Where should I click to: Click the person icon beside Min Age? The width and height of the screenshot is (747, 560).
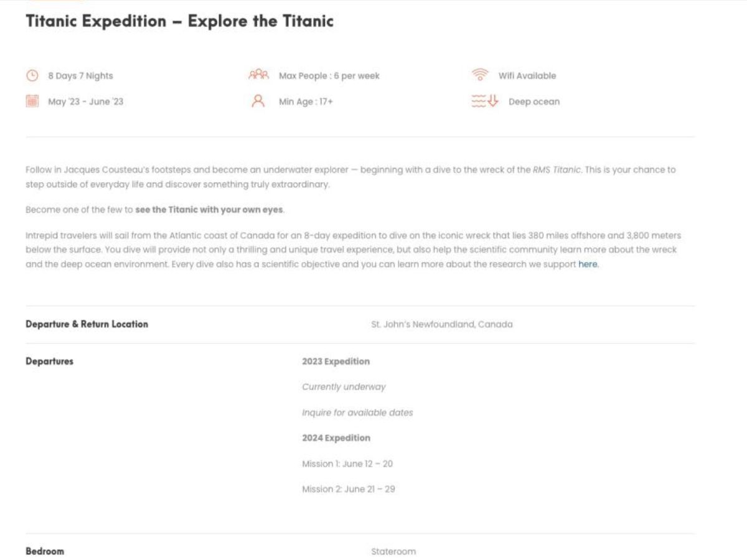(x=258, y=101)
